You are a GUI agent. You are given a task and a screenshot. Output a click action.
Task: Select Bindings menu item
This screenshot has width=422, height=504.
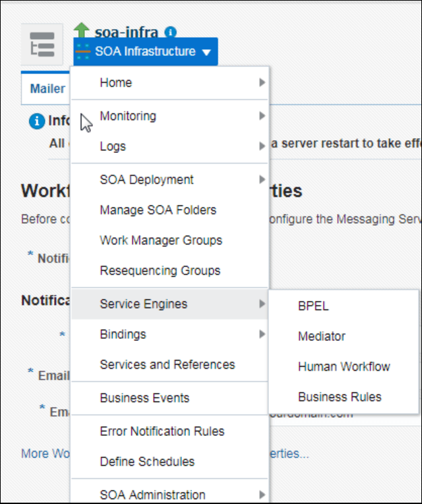point(169,334)
